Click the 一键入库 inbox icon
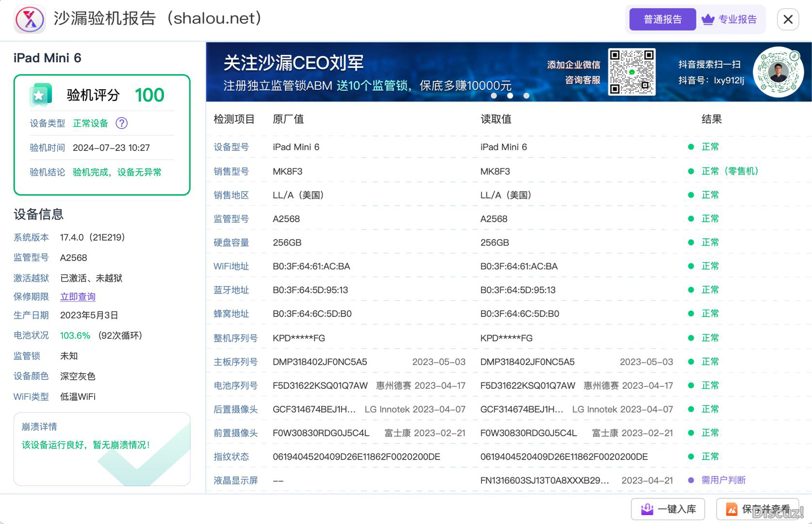The width and height of the screenshot is (812, 524). click(x=647, y=509)
